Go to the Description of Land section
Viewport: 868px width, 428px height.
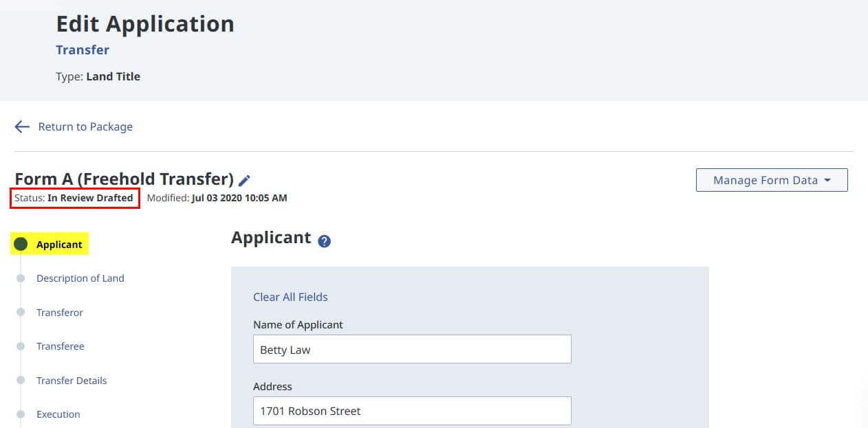click(80, 278)
